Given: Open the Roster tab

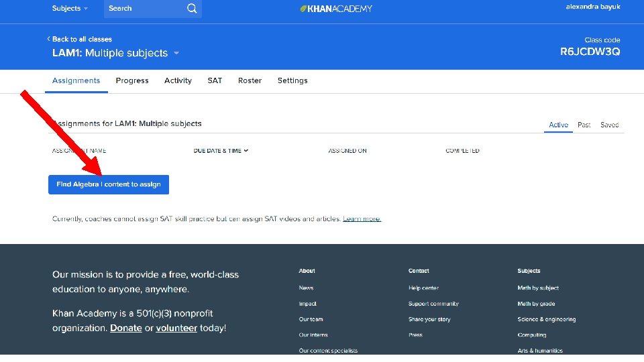Looking at the screenshot, I should (x=250, y=80).
